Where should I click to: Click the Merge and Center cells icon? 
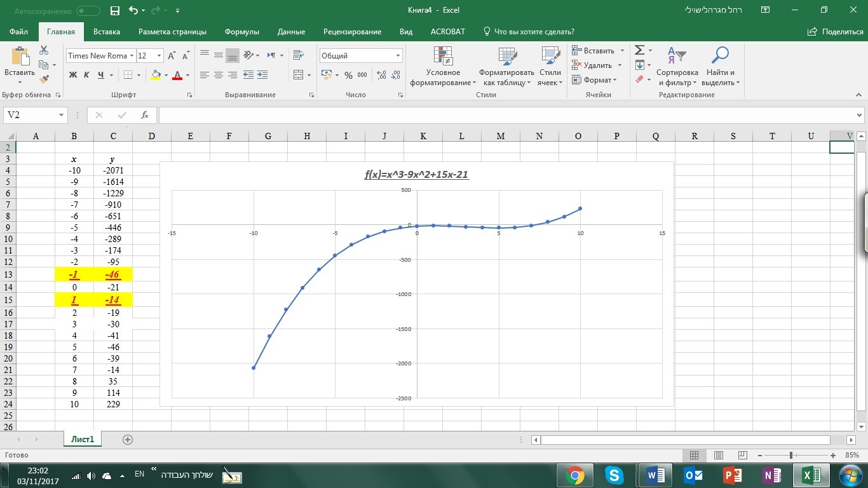(299, 75)
